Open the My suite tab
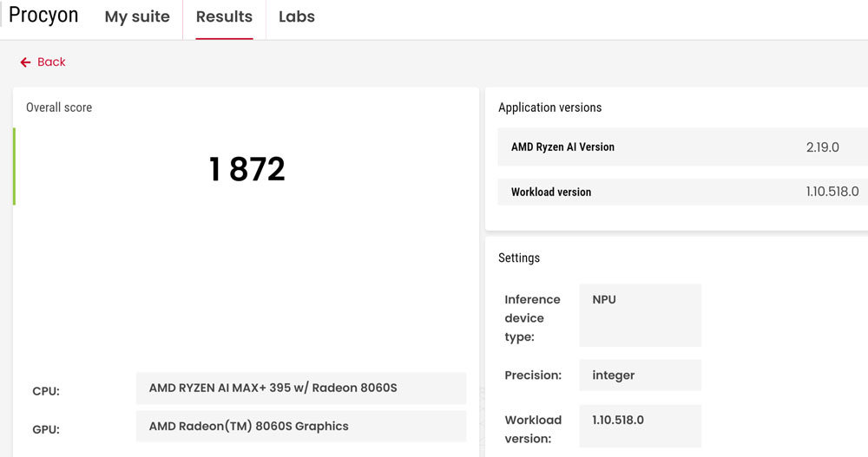The image size is (868, 457). 137,17
